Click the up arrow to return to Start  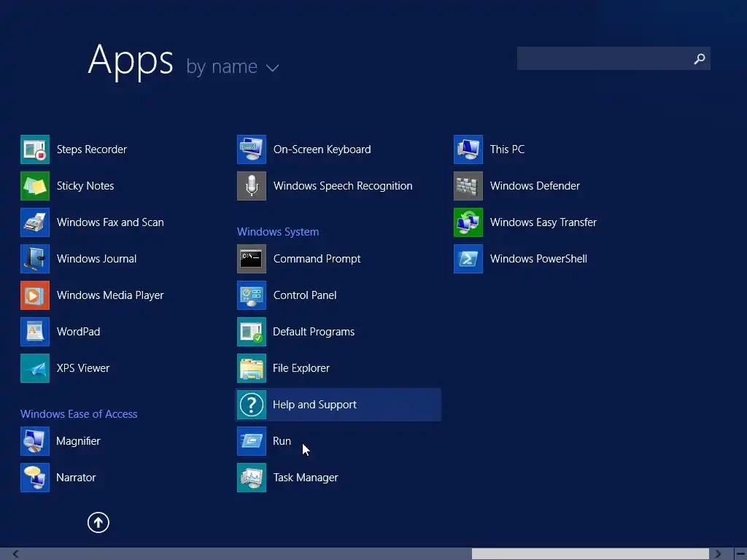[98, 522]
